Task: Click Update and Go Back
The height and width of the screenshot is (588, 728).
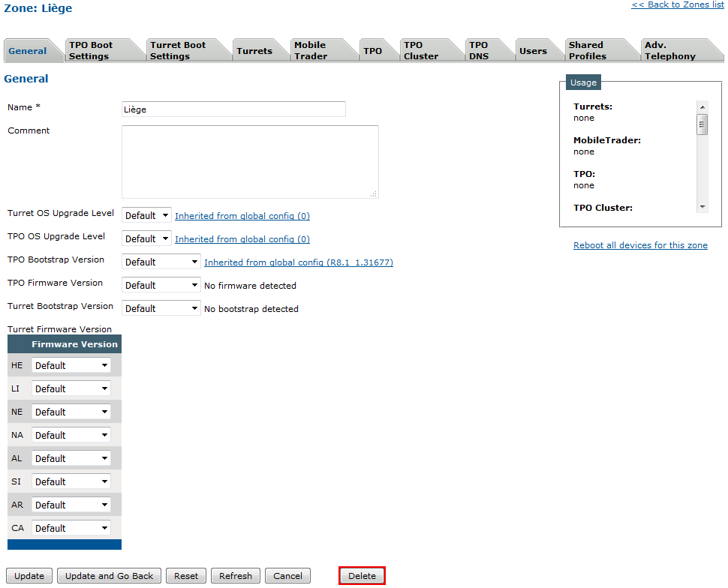Action: tap(109, 576)
